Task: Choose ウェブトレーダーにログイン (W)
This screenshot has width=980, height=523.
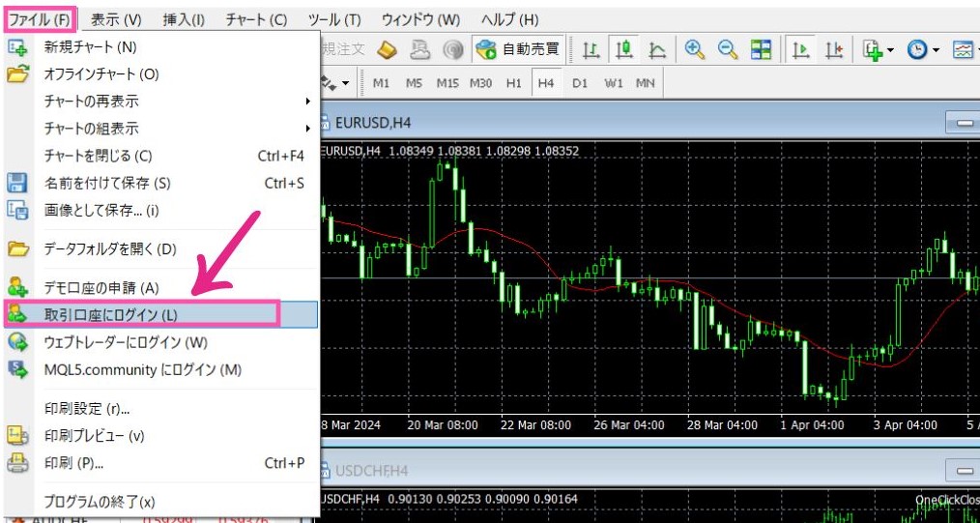Action: pos(160,342)
